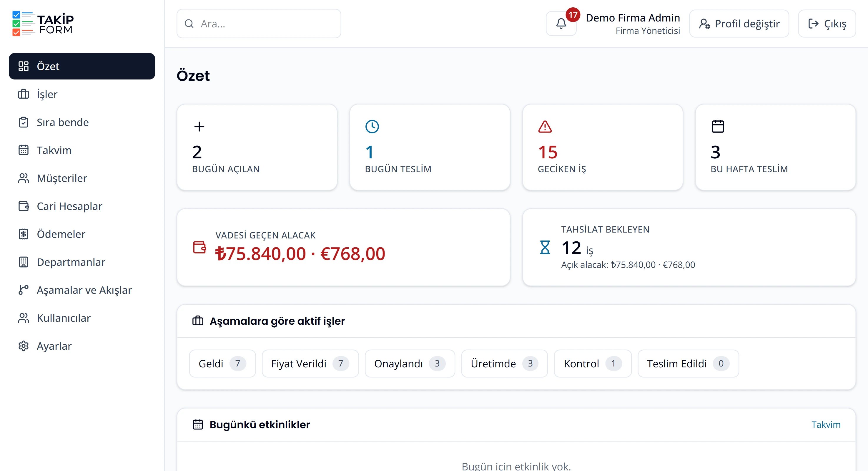Select the Onaylandı stage chip
This screenshot has width=868, height=471.
click(x=410, y=364)
